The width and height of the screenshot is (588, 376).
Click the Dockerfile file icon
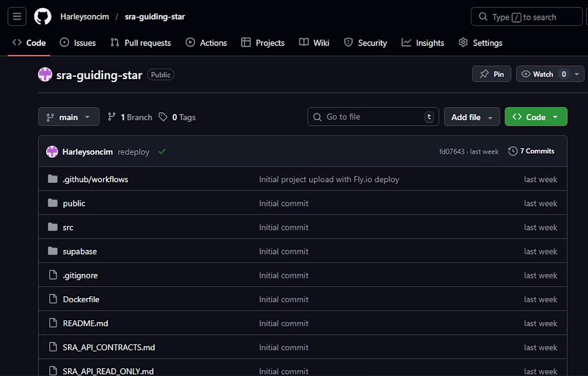click(53, 299)
